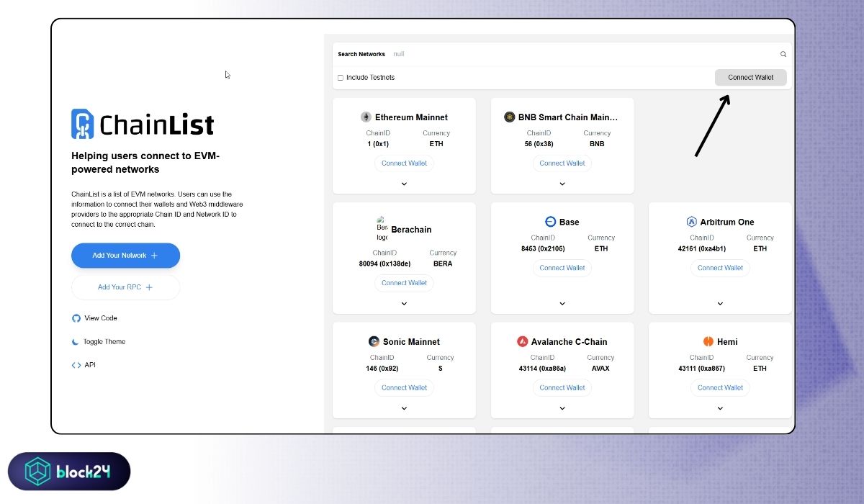Click the Add Your Network button
864x504 pixels.
125,256
